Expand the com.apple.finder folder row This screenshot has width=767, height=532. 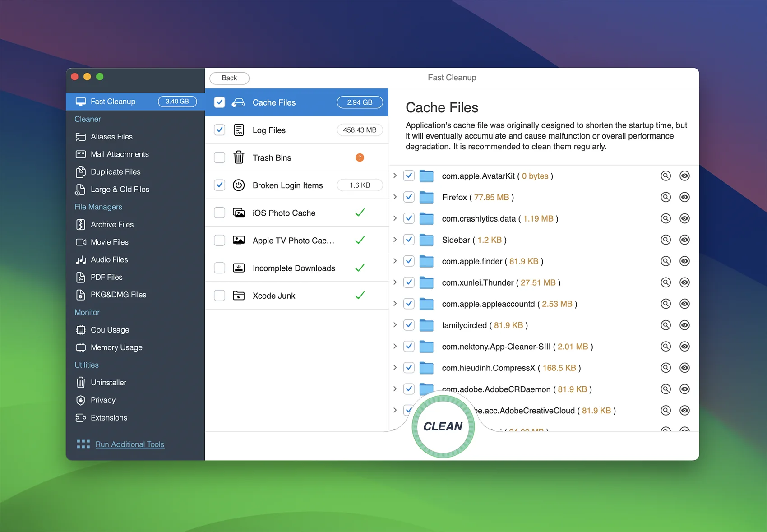(395, 261)
